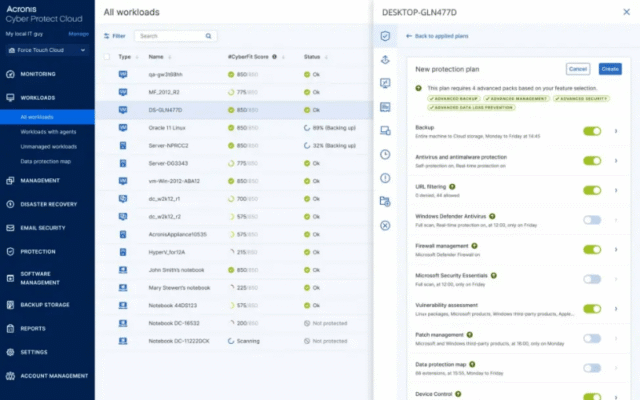The height and width of the screenshot is (400, 640).
Task: Toggle URL filtering
Action: point(592,190)
